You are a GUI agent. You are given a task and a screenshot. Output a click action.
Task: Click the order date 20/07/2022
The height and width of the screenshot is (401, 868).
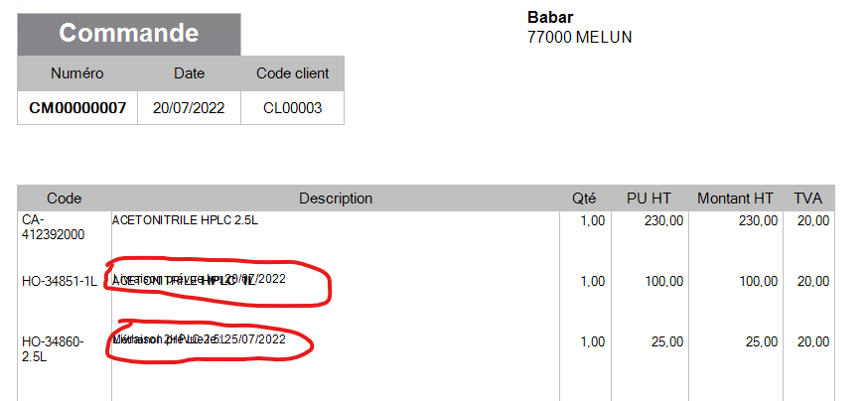click(189, 108)
